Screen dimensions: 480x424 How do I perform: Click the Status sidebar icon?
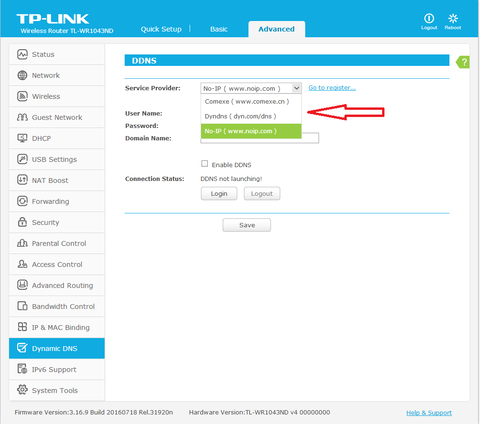pos(22,54)
